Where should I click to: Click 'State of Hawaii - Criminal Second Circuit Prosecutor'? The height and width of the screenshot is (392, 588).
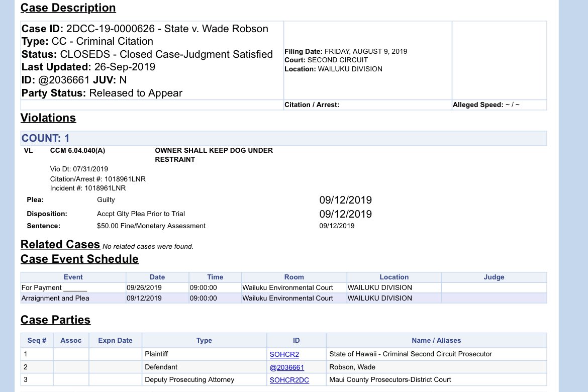pos(410,354)
